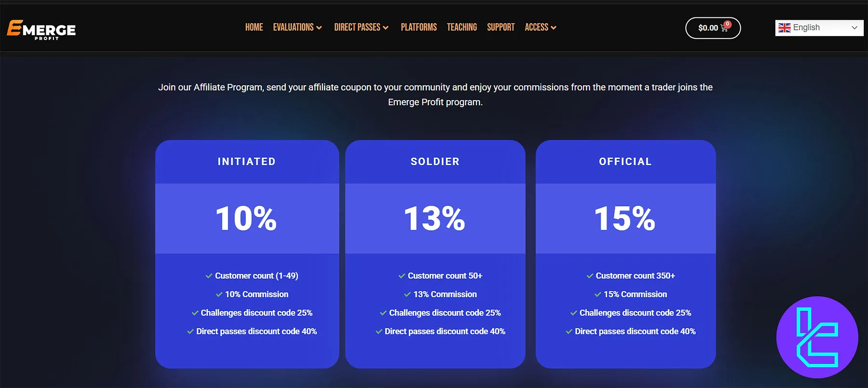The height and width of the screenshot is (388, 868).
Task: Click the purple floating chat widget icon
Action: click(x=817, y=337)
